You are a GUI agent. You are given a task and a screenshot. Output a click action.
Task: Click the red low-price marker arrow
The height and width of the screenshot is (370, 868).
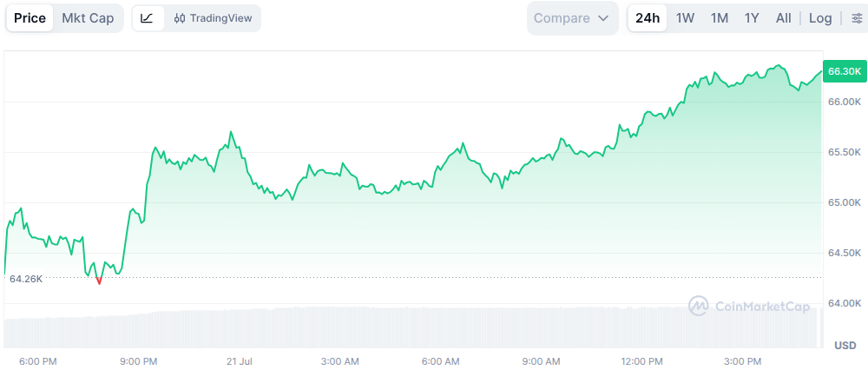99,281
